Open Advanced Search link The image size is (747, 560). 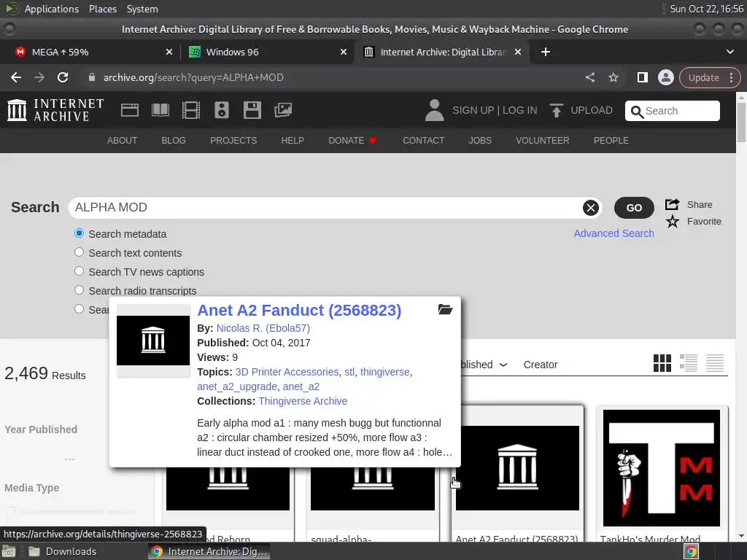(x=614, y=233)
